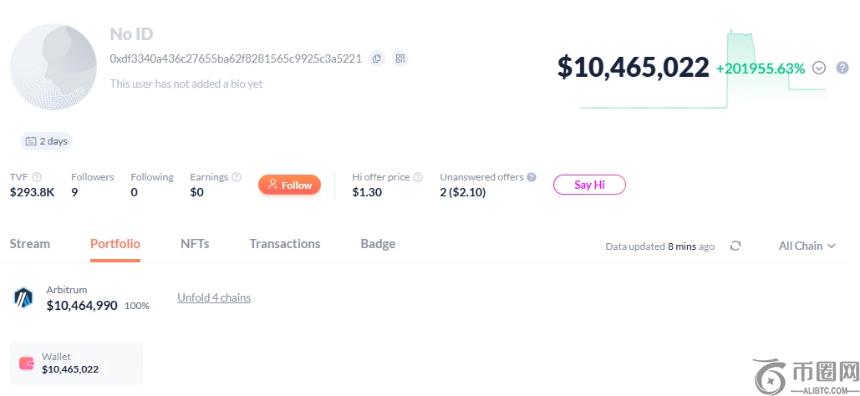Click the Arbitrum chain logo
This screenshot has height=396, width=860.
tap(23, 298)
